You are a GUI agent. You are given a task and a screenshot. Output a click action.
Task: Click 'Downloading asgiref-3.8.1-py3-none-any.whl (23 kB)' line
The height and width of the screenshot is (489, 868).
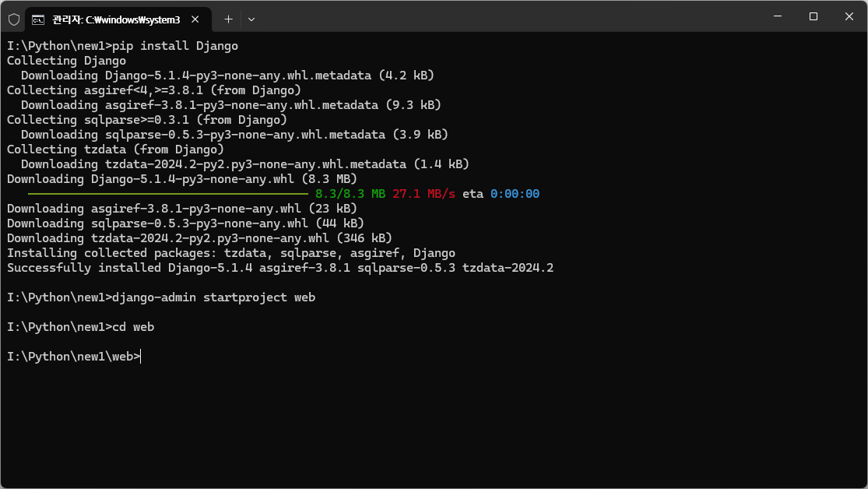click(x=182, y=209)
